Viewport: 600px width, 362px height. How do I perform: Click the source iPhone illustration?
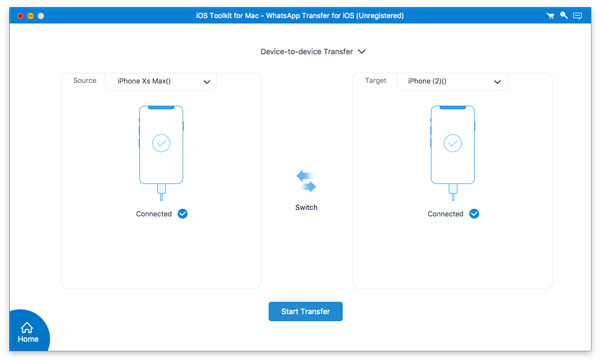pos(161,153)
